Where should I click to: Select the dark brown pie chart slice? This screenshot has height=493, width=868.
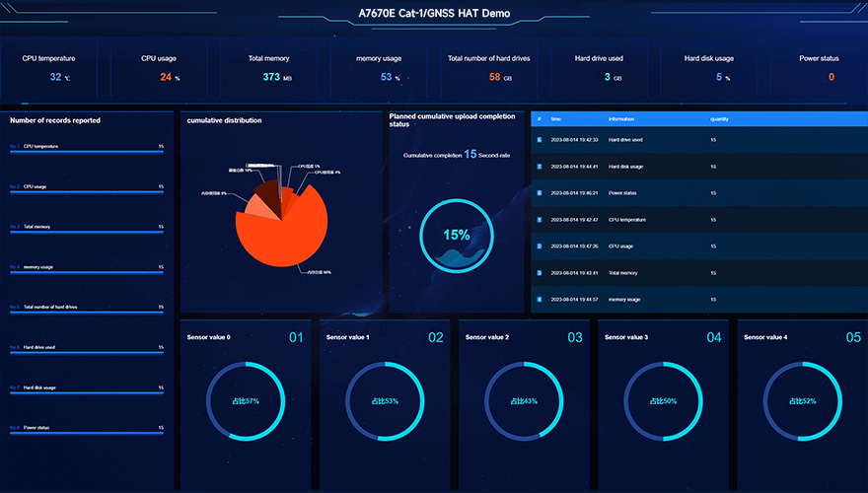coord(267,189)
